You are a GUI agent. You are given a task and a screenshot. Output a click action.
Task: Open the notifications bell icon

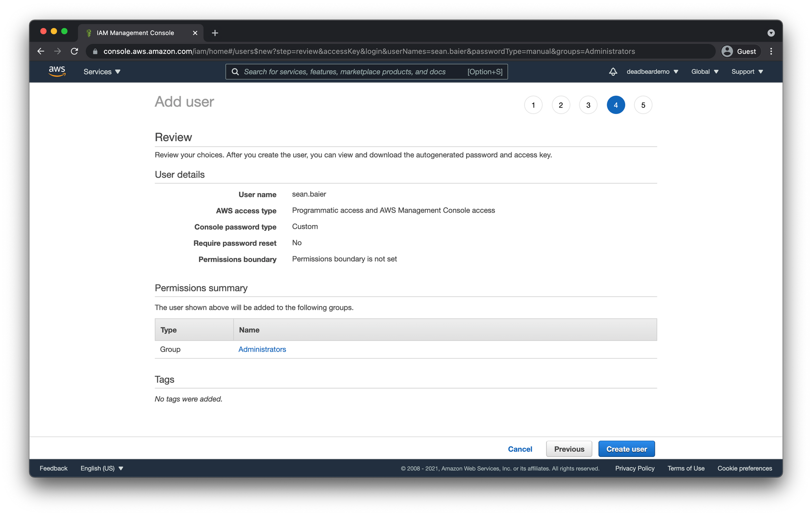pyautogui.click(x=613, y=72)
